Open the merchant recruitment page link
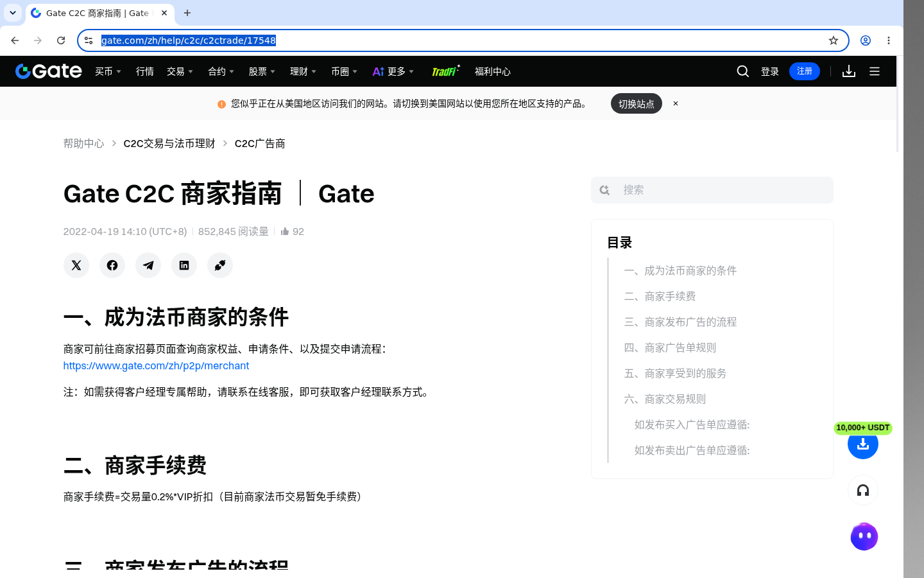The width and height of the screenshot is (924, 578). (x=156, y=365)
